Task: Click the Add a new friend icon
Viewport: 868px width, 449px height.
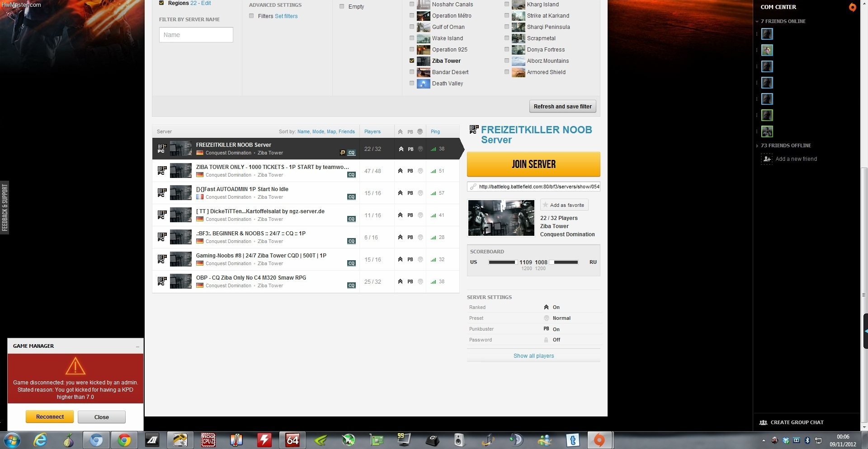Action: pyautogui.click(x=767, y=159)
